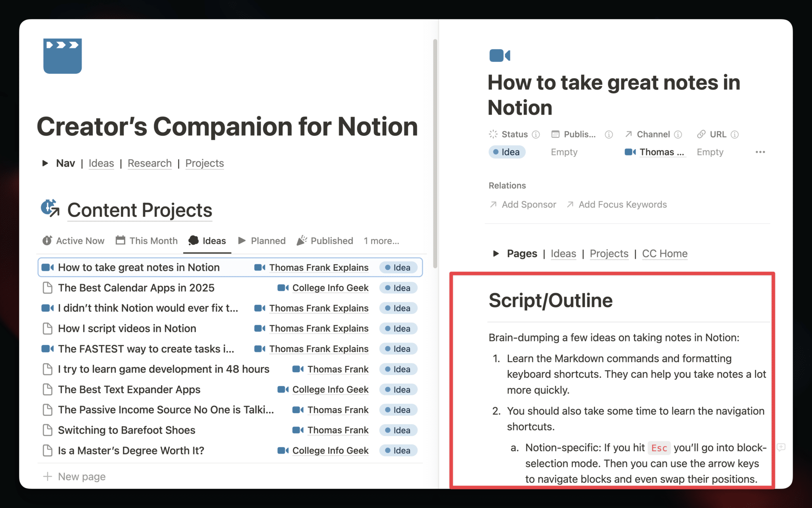The width and height of the screenshot is (812, 508).
Task: Click Add Sponsor relation button
Action: (x=523, y=204)
